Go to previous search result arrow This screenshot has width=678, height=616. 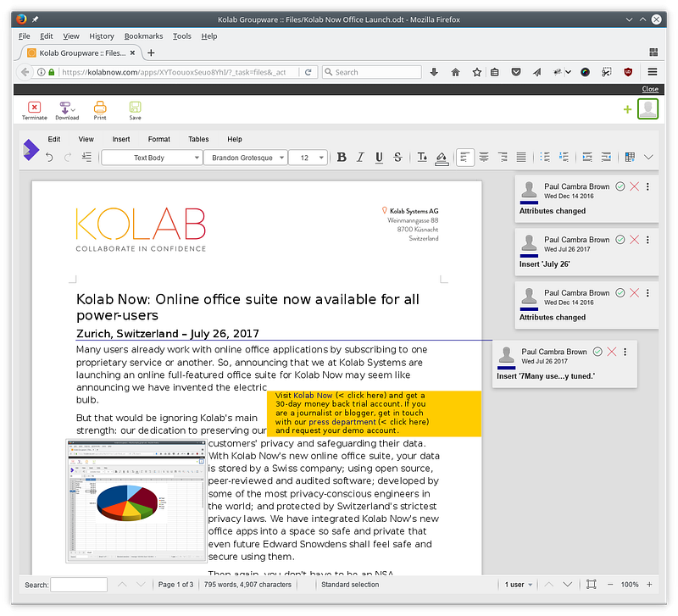(x=122, y=585)
